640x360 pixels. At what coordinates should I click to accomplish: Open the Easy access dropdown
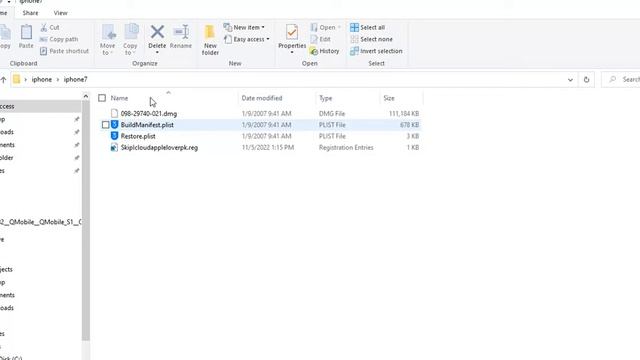[247, 39]
